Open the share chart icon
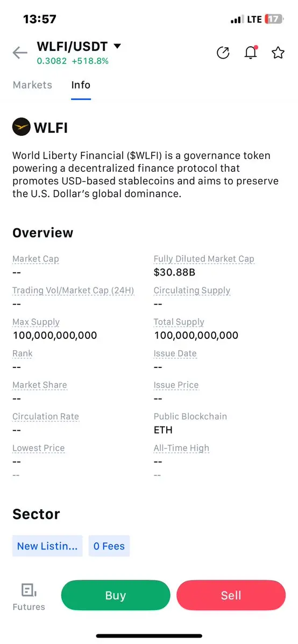Image resolution: width=298 pixels, height=644 pixels. [x=223, y=53]
